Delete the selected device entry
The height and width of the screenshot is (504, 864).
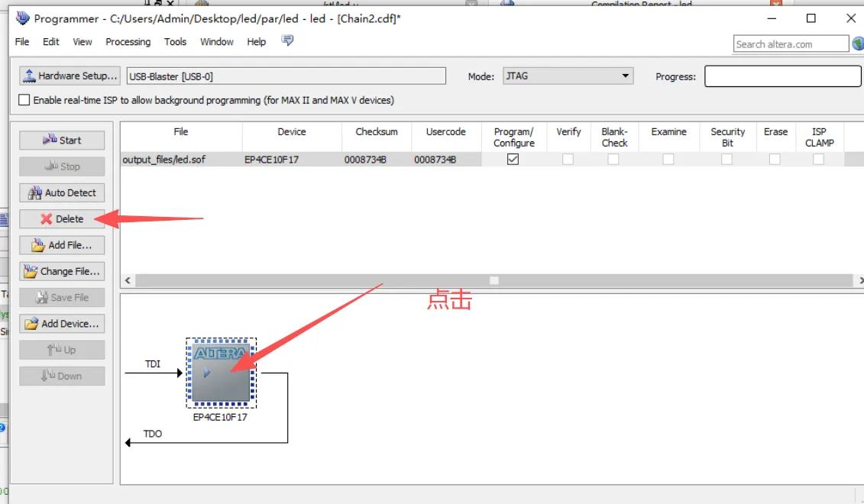62,218
